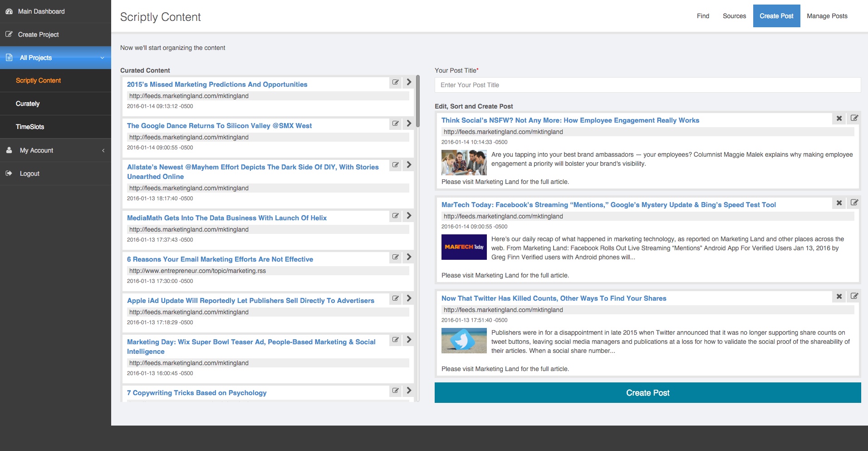Open the Find tab

[703, 16]
